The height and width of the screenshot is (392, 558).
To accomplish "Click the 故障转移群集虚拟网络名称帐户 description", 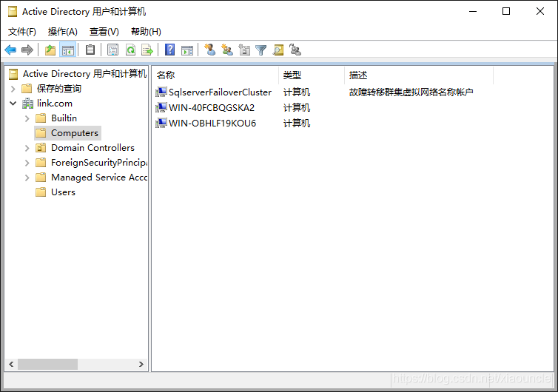I will pyautogui.click(x=411, y=92).
